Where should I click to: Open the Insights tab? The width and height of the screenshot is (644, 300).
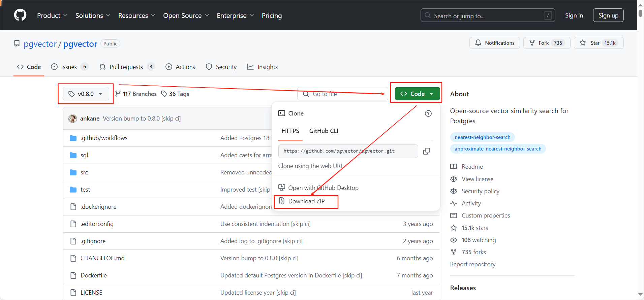(x=263, y=67)
